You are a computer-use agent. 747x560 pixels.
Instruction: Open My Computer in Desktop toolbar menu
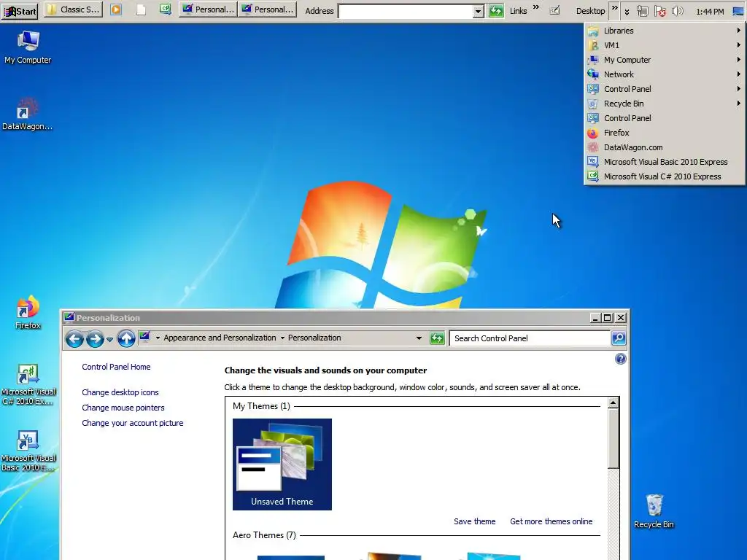tap(665, 60)
